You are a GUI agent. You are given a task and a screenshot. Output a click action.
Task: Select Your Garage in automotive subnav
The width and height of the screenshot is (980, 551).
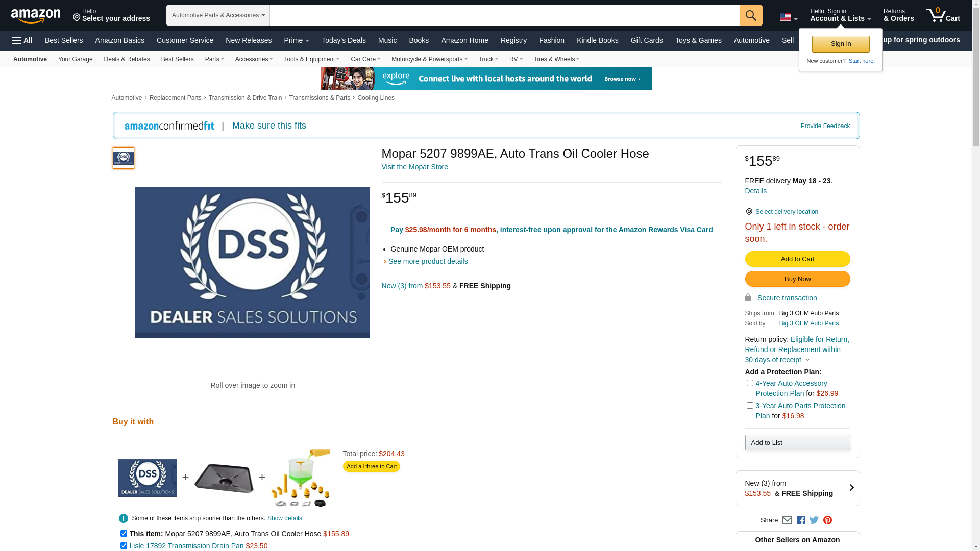click(75, 59)
